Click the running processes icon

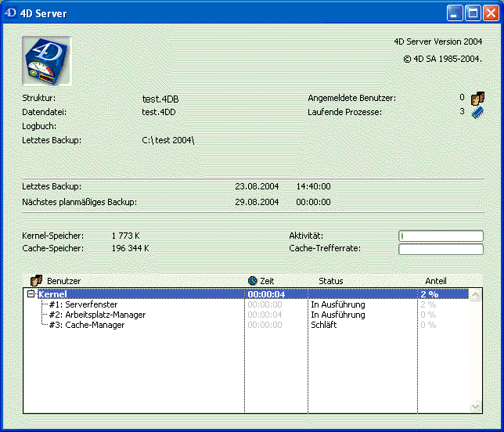pos(478,113)
